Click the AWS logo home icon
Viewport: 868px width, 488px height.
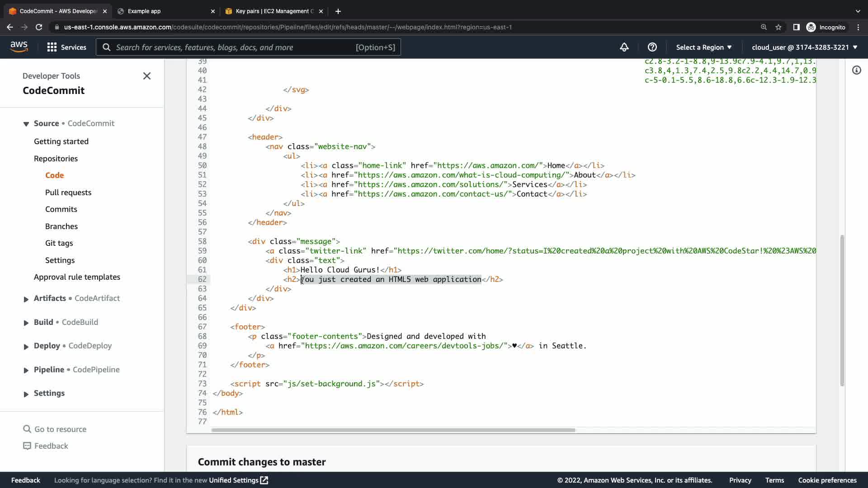tap(19, 47)
